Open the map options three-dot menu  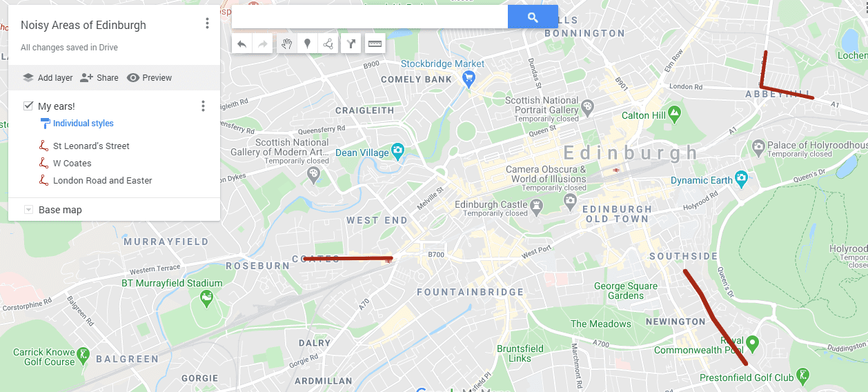click(207, 23)
